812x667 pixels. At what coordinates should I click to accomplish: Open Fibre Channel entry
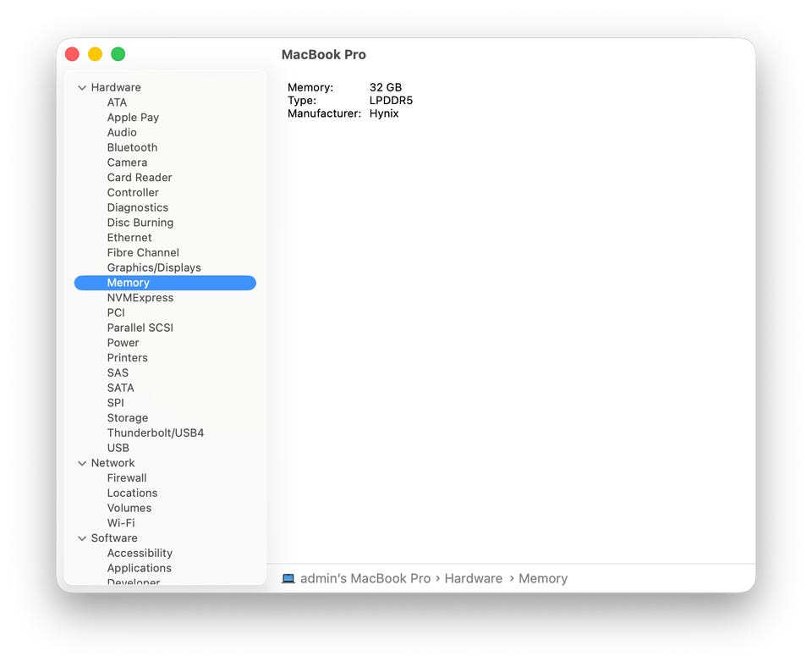click(143, 253)
